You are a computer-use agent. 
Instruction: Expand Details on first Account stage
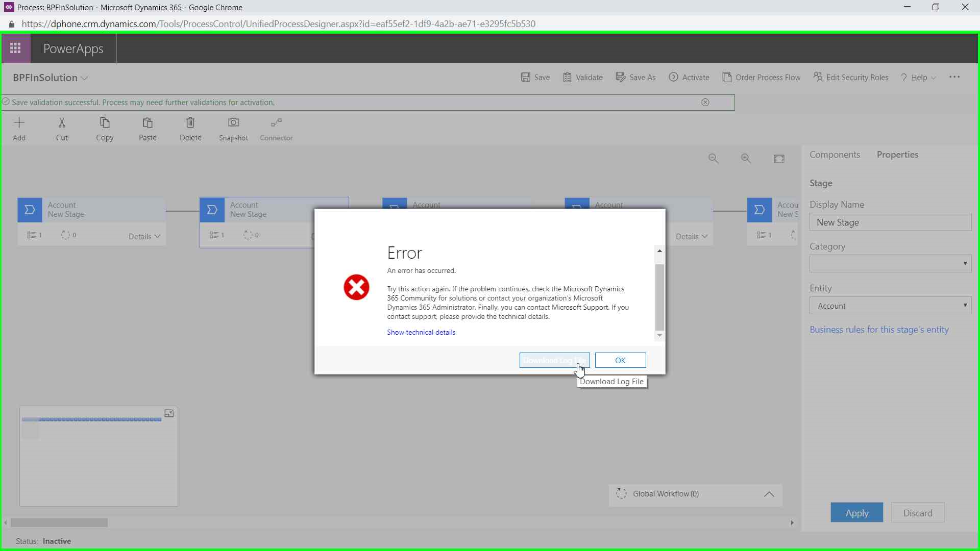(144, 236)
